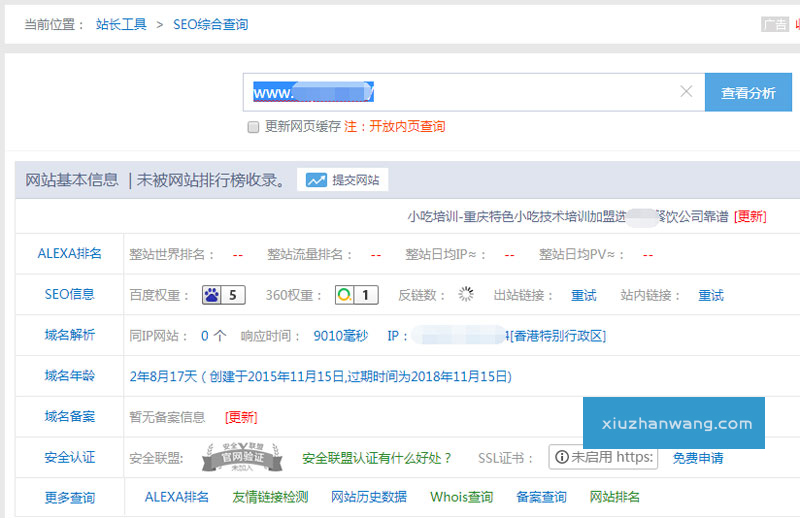The image size is (800, 518).
Task: Click the domain URL input field
Action: (x=470, y=92)
